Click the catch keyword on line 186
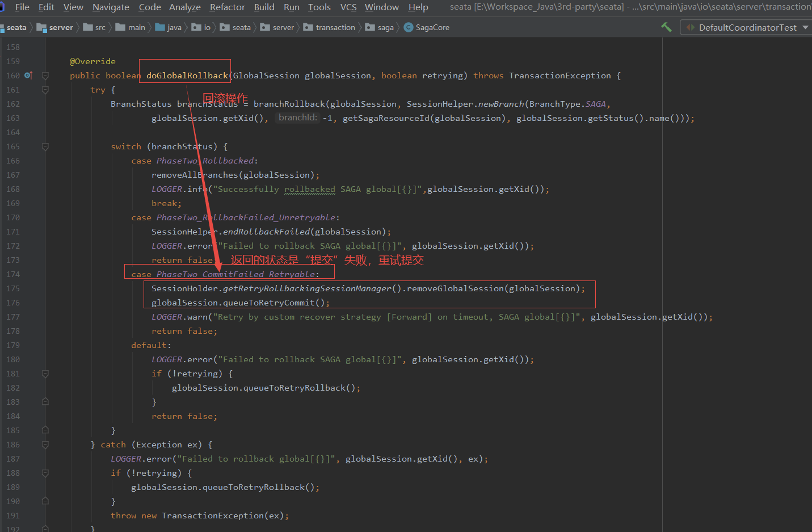 click(x=113, y=445)
